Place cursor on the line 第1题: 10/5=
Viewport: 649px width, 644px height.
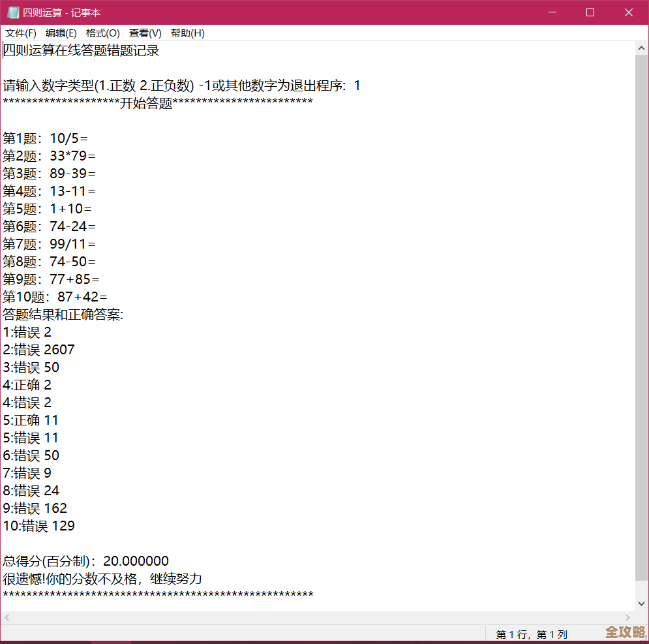(x=46, y=138)
